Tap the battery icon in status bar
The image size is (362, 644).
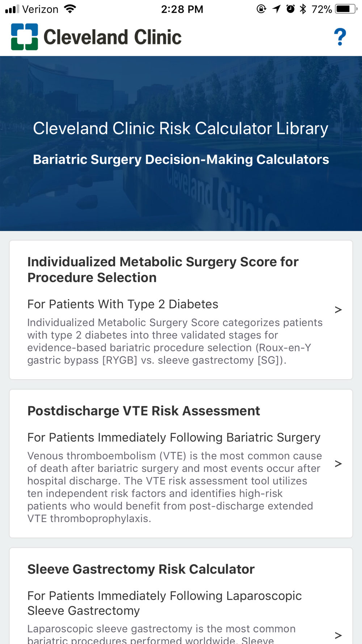tap(346, 9)
